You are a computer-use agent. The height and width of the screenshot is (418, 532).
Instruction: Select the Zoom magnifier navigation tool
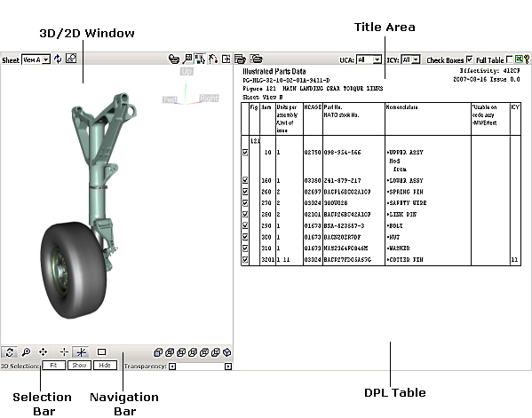26,352
